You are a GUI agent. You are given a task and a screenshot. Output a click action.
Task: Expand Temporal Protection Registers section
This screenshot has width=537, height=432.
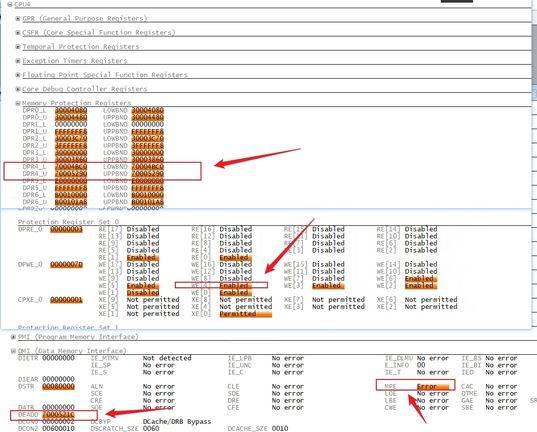pos(18,47)
